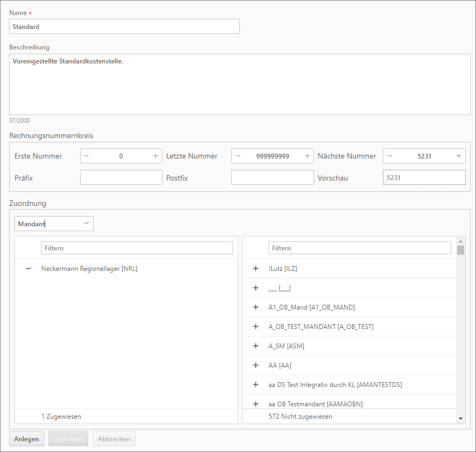
Task: Decrease Erste Nummer value
Action: click(x=87, y=156)
